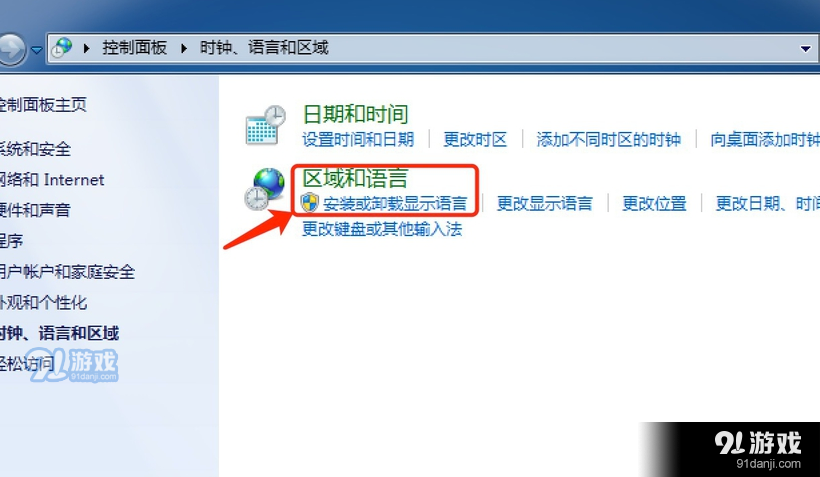
Task: Open the recent pages dropdown beside Back button
Action: (36, 50)
